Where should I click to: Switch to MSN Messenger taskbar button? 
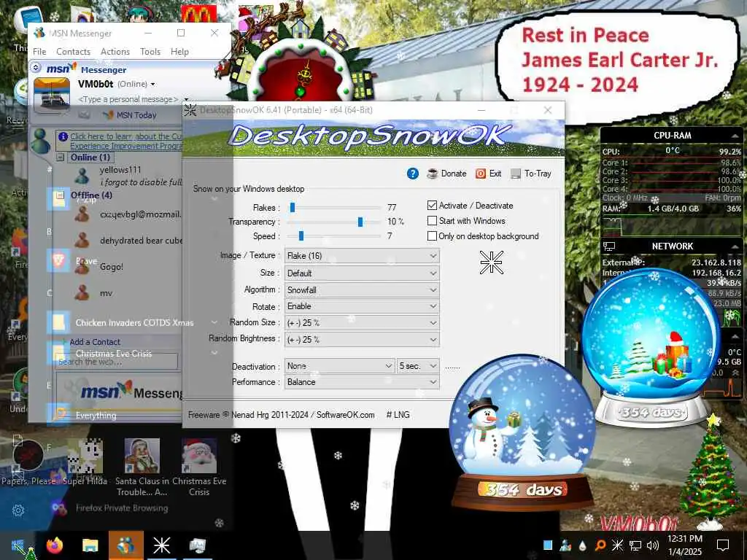(126, 545)
